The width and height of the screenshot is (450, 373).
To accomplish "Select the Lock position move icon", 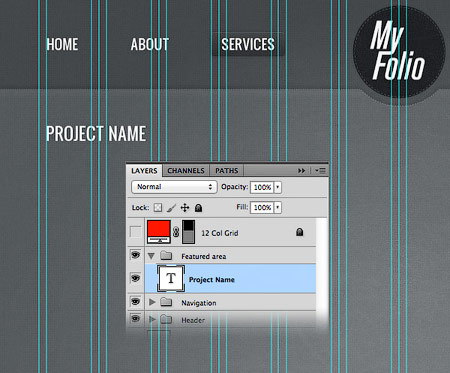I will pos(185,208).
